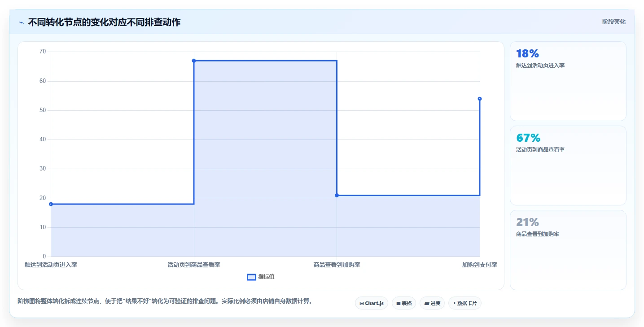Viewport: 644px width, 327px height.
Task: Click the x-axis label 商品查看到加购率
Action: pos(337,265)
